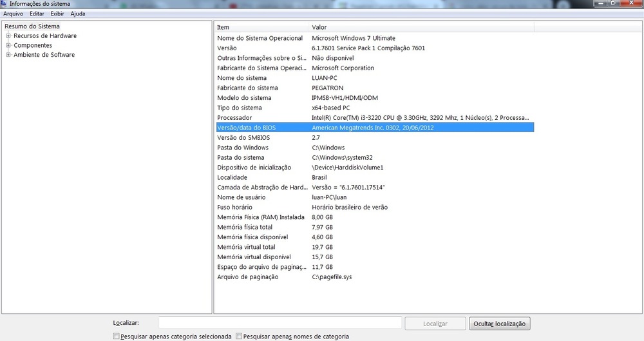Select the Componentes tree label
The width and height of the screenshot is (644, 341).
click(33, 46)
